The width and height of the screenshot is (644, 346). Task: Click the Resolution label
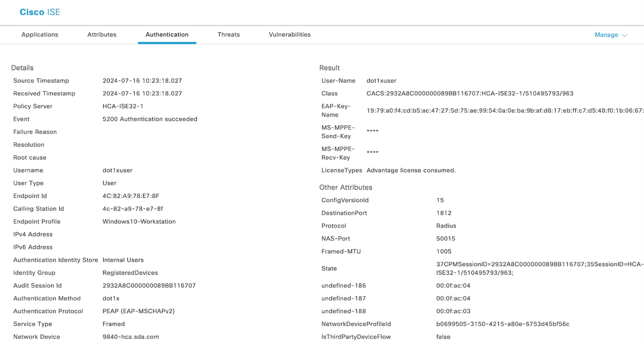[29, 145]
